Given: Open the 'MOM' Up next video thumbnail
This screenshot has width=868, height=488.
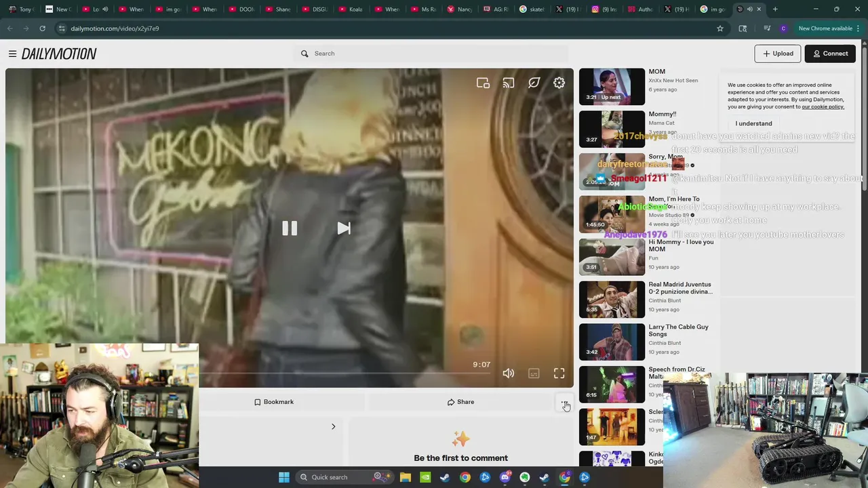Looking at the screenshot, I should click(612, 86).
